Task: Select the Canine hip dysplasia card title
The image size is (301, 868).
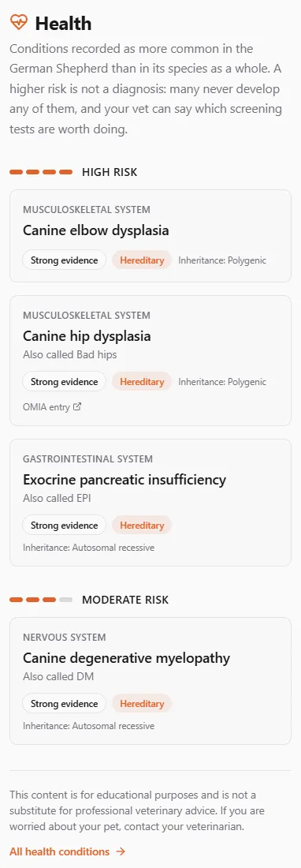Action: coord(87,336)
